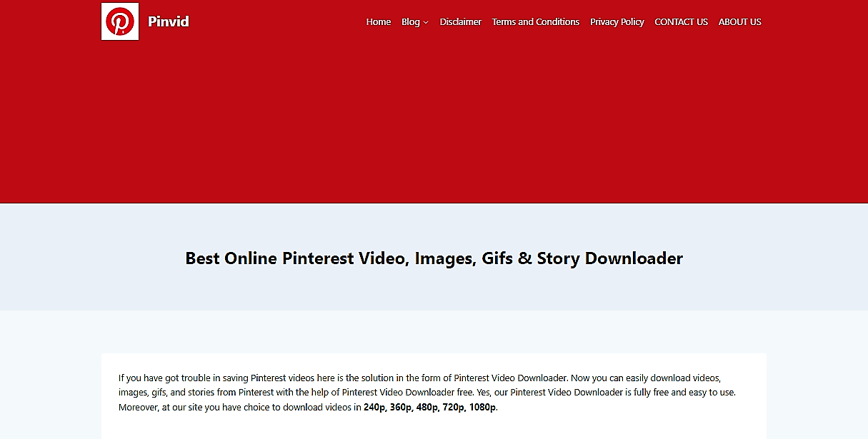Viewport: 868px width, 439px height.
Task: Click the bold 360p text
Action: coord(401,408)
